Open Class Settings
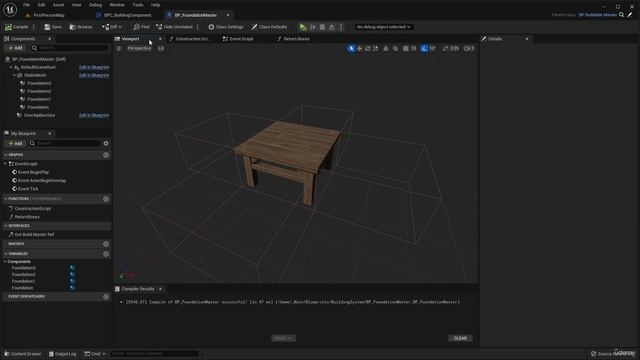Screen dimensions: 640x360 pos(226,27)
